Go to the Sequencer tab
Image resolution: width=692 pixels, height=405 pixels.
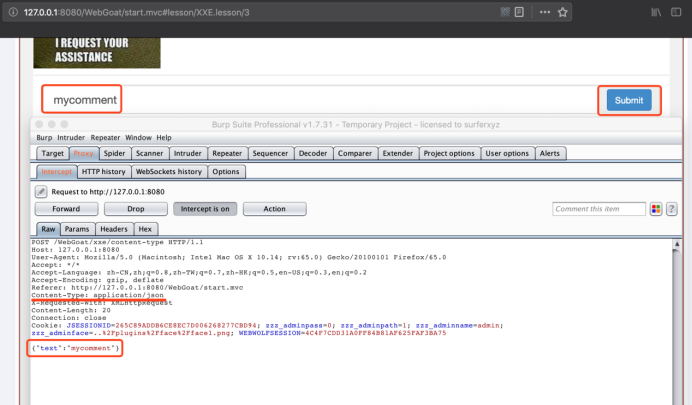(x=270, y=153)
